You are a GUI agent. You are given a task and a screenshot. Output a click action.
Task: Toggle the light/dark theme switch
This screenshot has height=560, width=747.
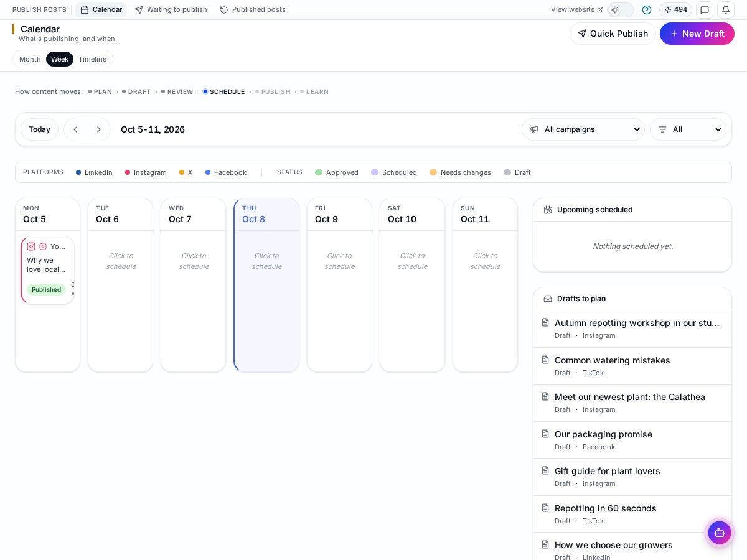[621, 10]
